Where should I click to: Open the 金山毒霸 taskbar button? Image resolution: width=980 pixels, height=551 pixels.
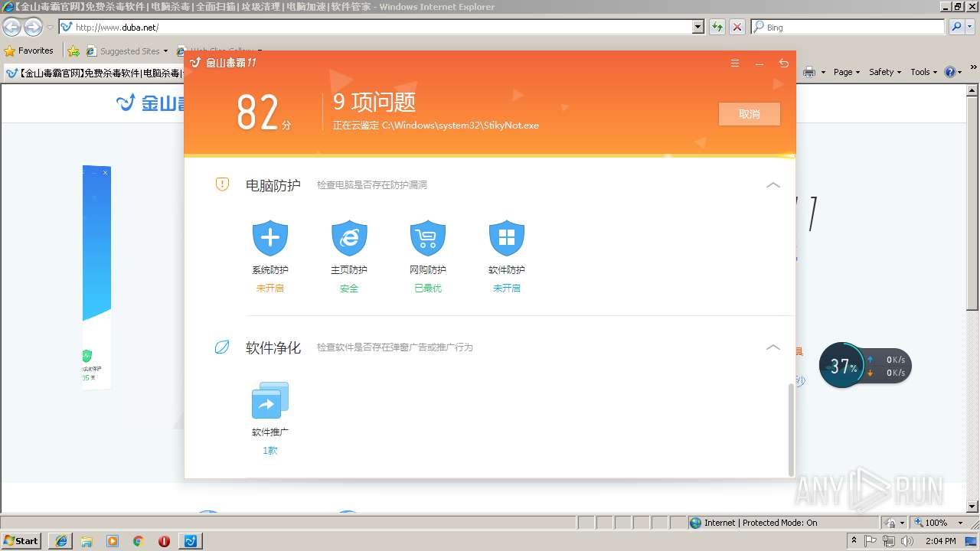(x=191, y=541)
